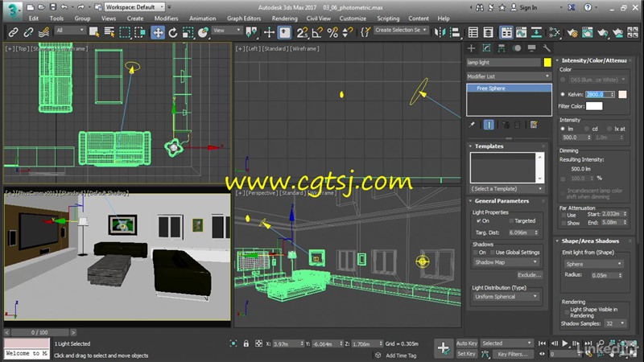The width and height of the screenshot is (644, 362).
Task: Enable Far Attenuation Show checkbox
Action: click(563, 224)
